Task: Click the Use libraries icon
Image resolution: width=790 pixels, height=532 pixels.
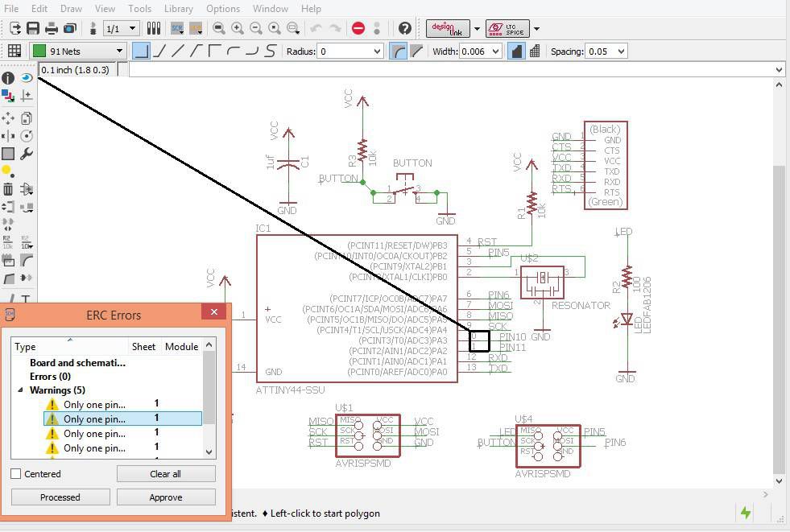Action: [154, 29]
